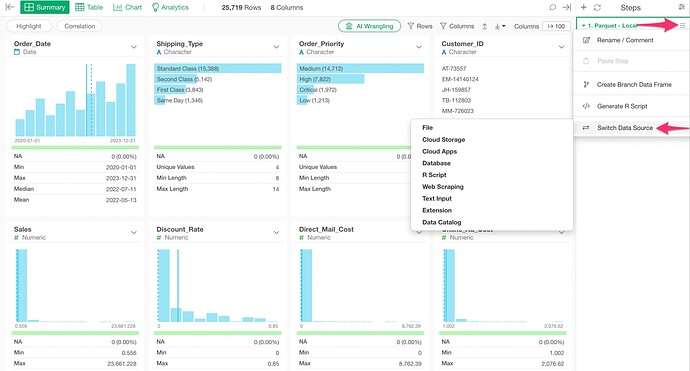Click the '8 Columns' count label

point(287,7)
